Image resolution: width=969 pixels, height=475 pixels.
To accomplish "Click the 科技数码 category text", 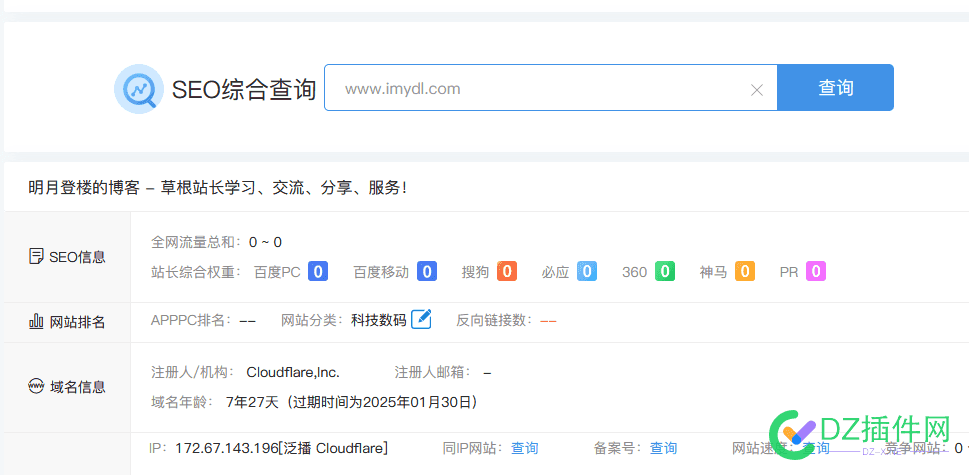I will click(379, 320).
